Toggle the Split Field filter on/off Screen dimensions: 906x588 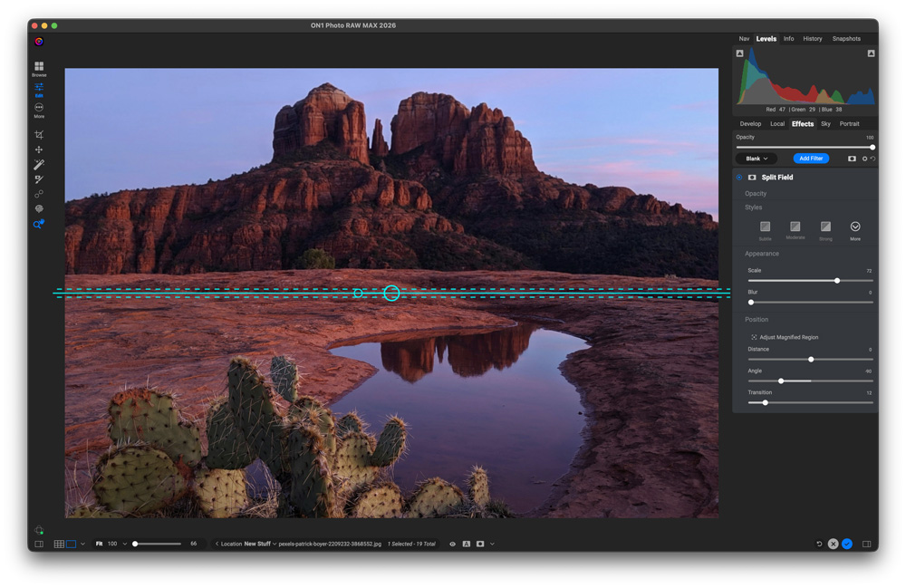(x=739, y=178)
